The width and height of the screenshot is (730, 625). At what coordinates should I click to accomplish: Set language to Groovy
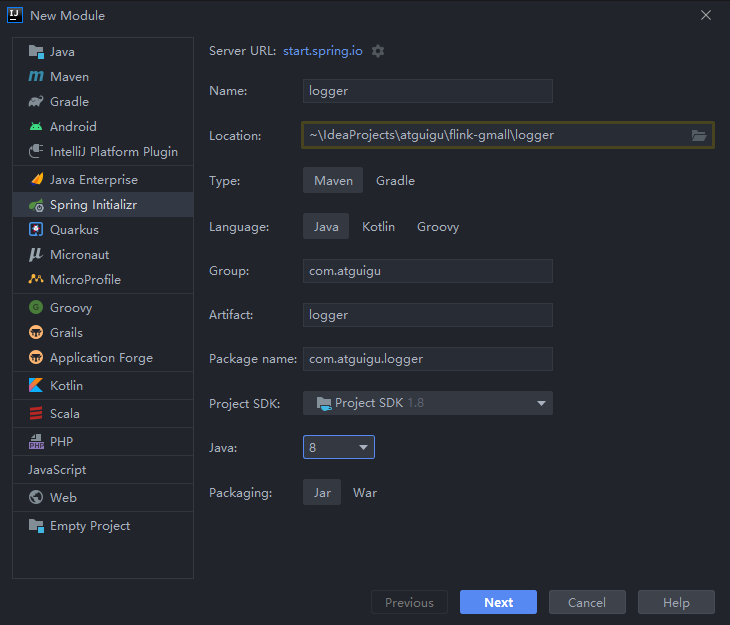438,226
